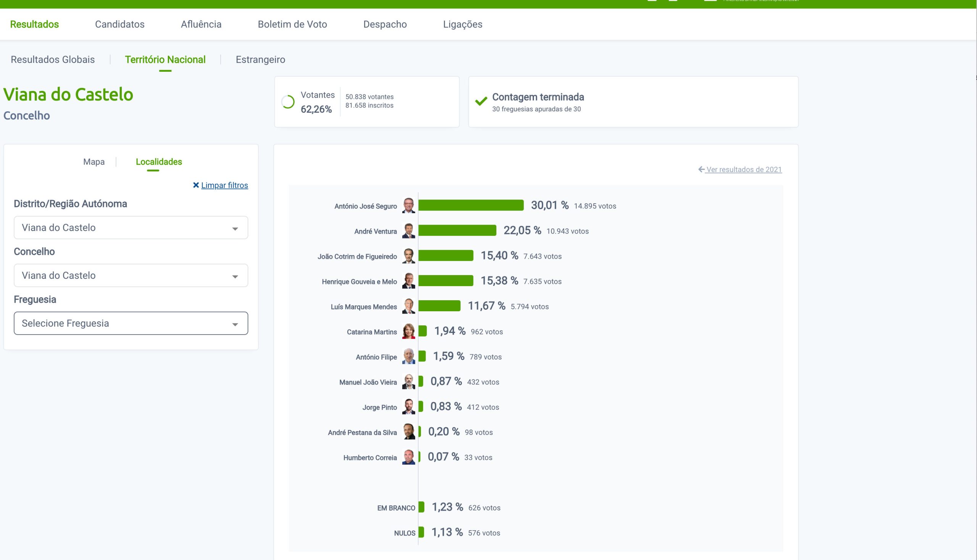Click the green checkmark by Contagem terminada
This screenshot has height=560, width=977.
481,101
